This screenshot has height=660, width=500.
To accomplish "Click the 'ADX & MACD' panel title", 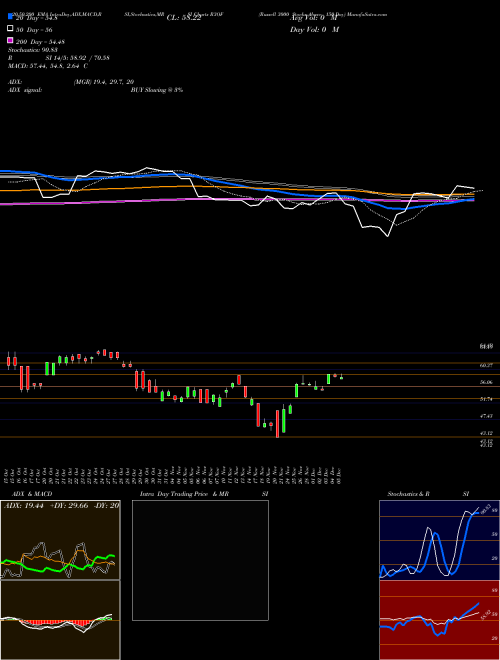I will tap(32, 494).
